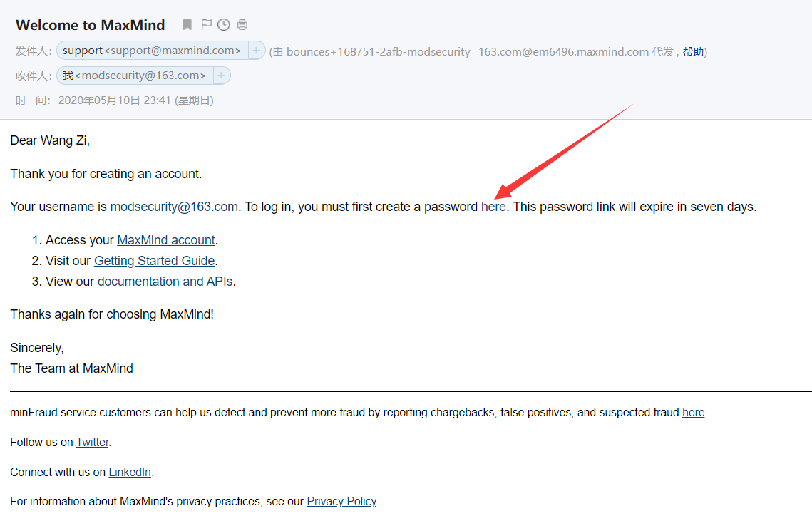This screenshot has height=526, width=812.
Task: Click 'Thank you for creating an account.' text
Action: [106, 174]
